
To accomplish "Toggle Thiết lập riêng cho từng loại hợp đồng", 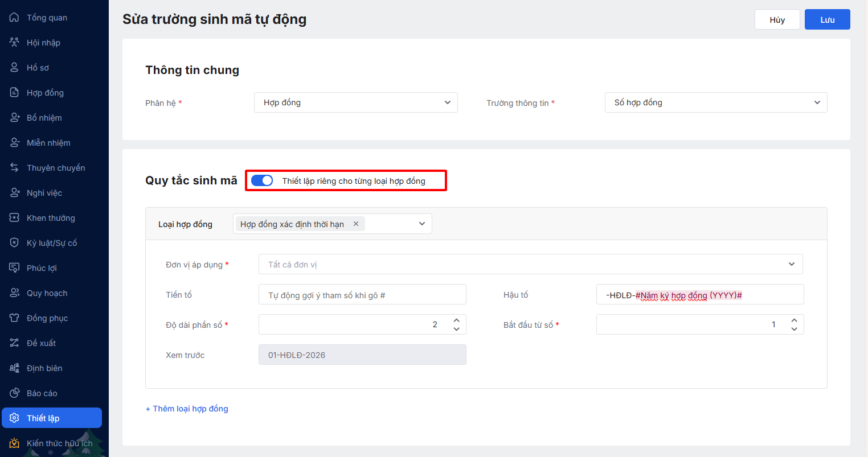I will coord(262,180).
